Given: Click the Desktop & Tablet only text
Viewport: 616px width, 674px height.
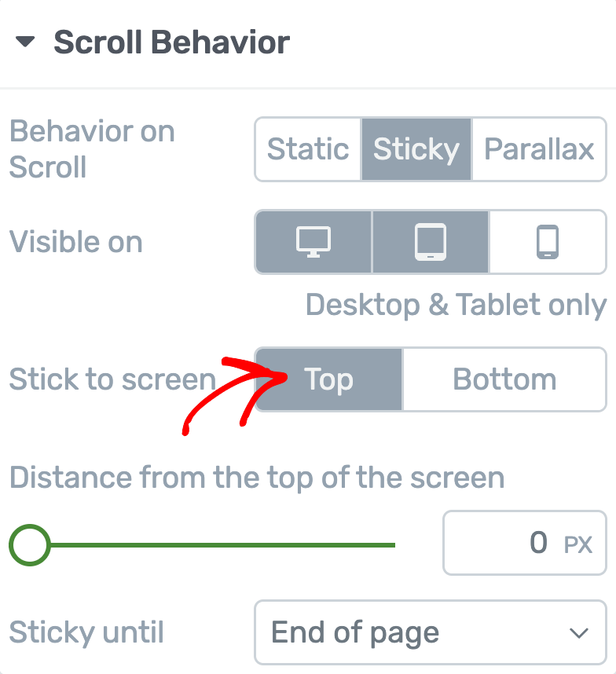Looking at the screenshot, I should pyautogui.click(x=456, y=306).
